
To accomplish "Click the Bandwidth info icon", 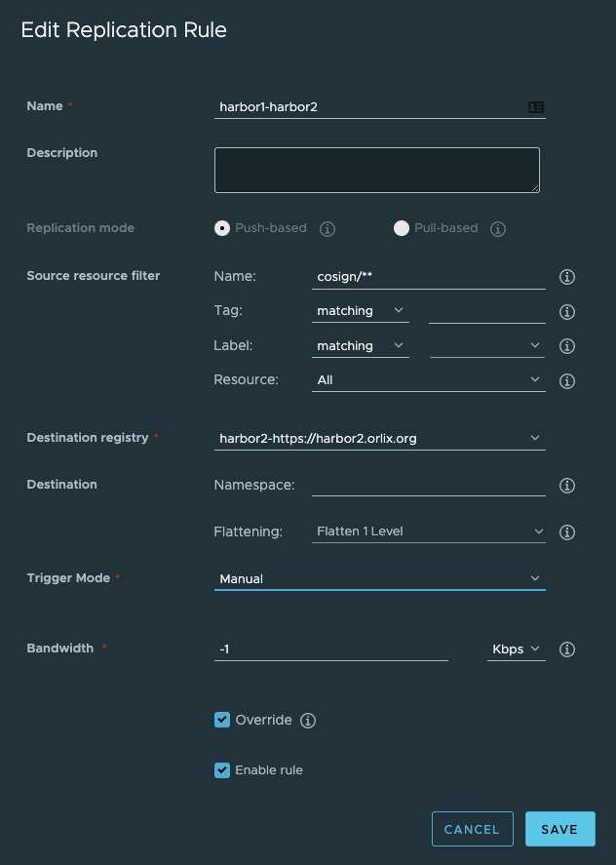I will pyautogui.click(x=566, y=649).
